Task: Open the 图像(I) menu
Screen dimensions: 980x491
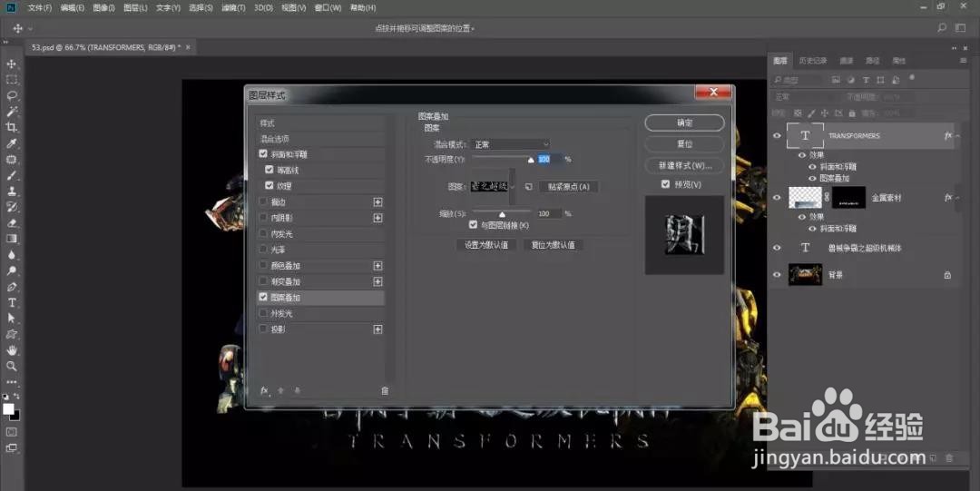Action: 103,8
